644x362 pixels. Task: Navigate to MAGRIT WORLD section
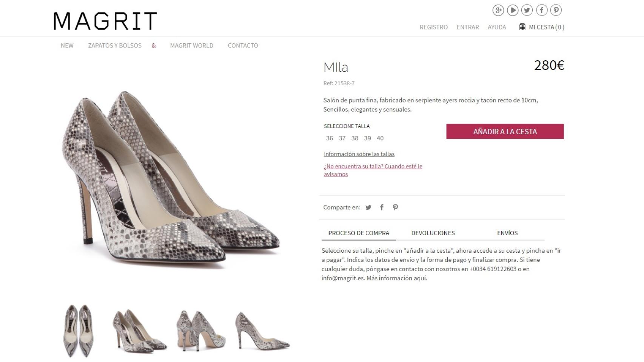coord(191,45)
